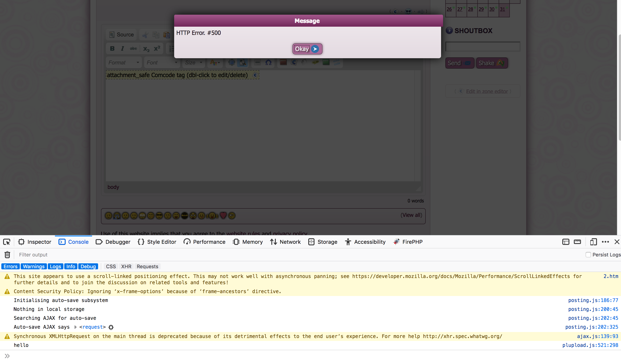This screenshot has height=364, width=621.
Task: Activate the devtools element picker icon
Action: pyautogui.click(x=7, y=242)
